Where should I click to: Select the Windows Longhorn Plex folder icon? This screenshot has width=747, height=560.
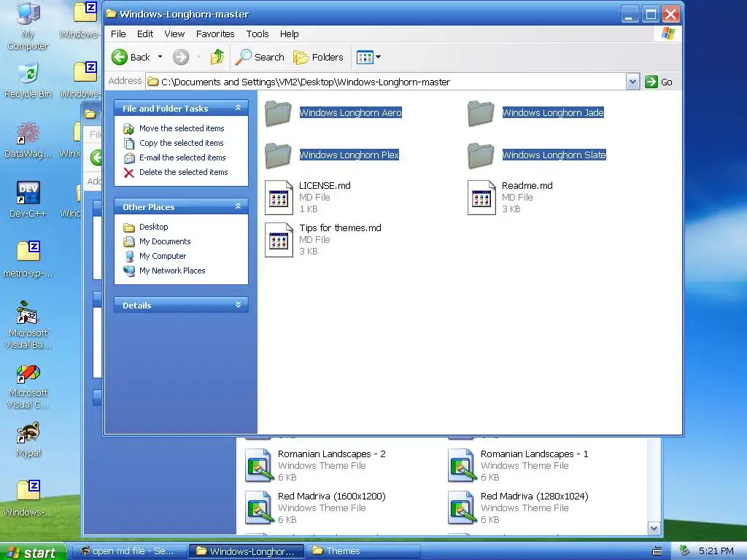coord(278,155)
